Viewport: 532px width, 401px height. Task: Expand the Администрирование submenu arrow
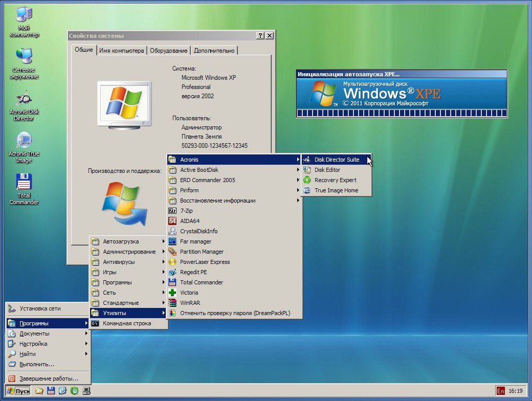(x=163, y=252)
